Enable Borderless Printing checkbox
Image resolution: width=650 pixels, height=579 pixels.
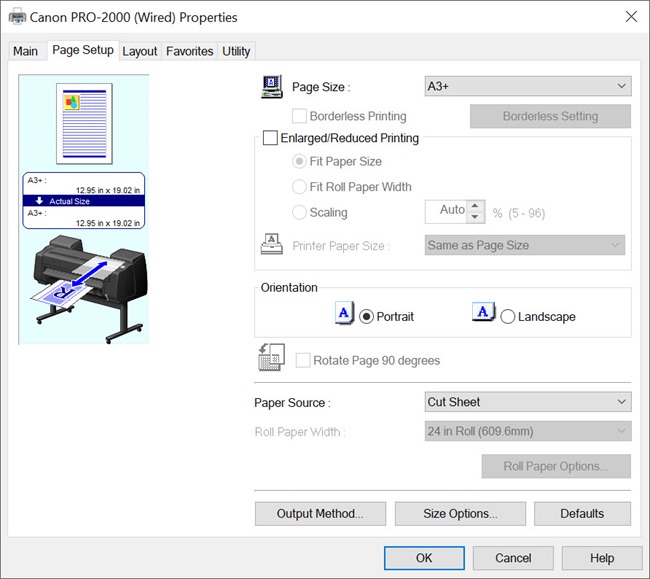click(299, 116)
